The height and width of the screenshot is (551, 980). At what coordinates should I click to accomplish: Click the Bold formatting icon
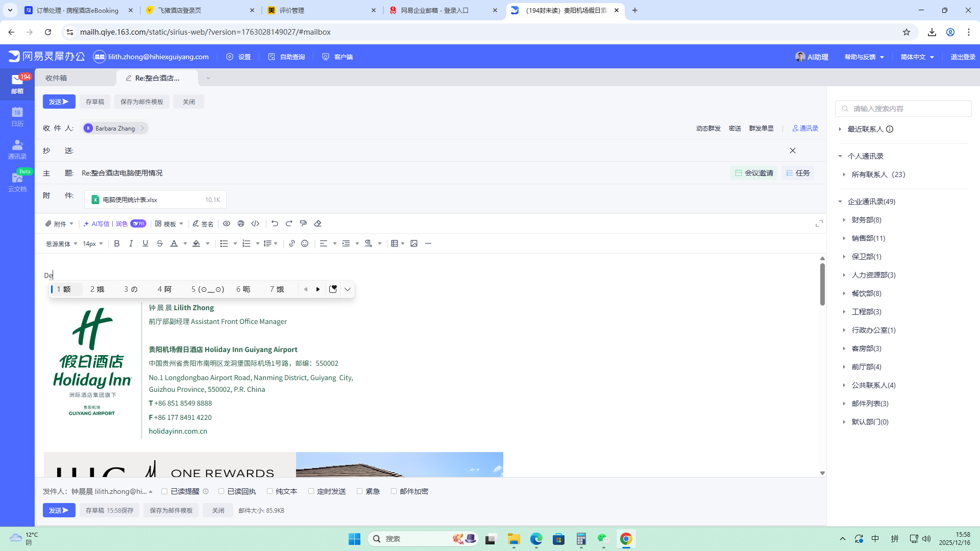pyautogui.click(x=117, y=244)
